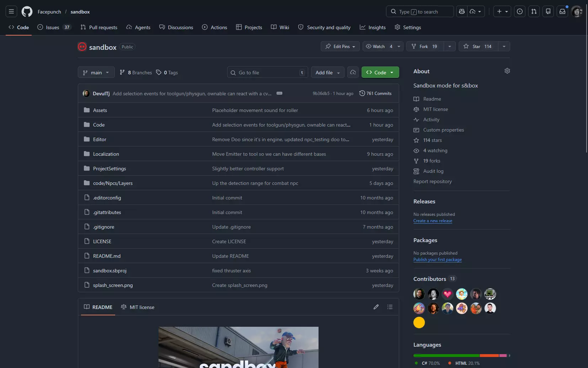Open the Fork options dropdown arrow
This screenshot has height=368, width=588.
click(x=450, y=46)
